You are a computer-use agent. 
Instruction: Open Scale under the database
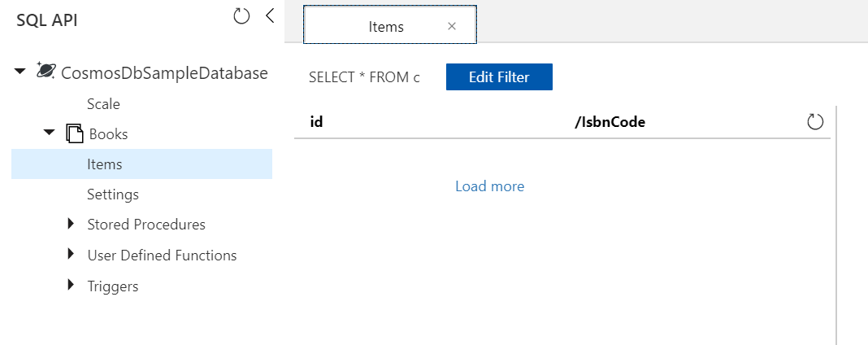[x=103, y=104]
